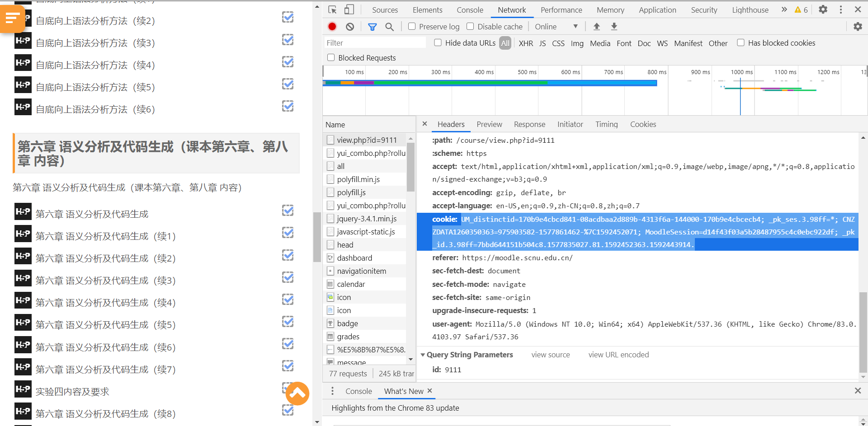Click calendar request file icon

tap(330, 284)
